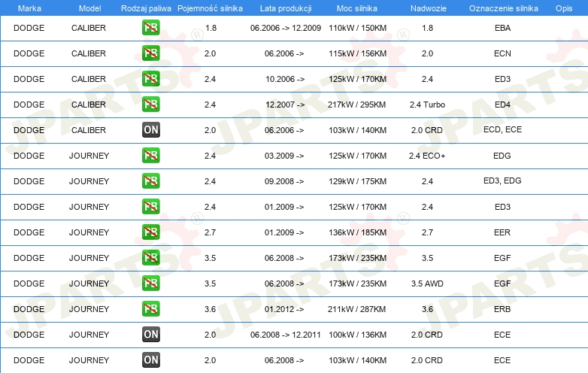Click engine capacity 2.7 in Pojemność column

(x=210, y=232)
